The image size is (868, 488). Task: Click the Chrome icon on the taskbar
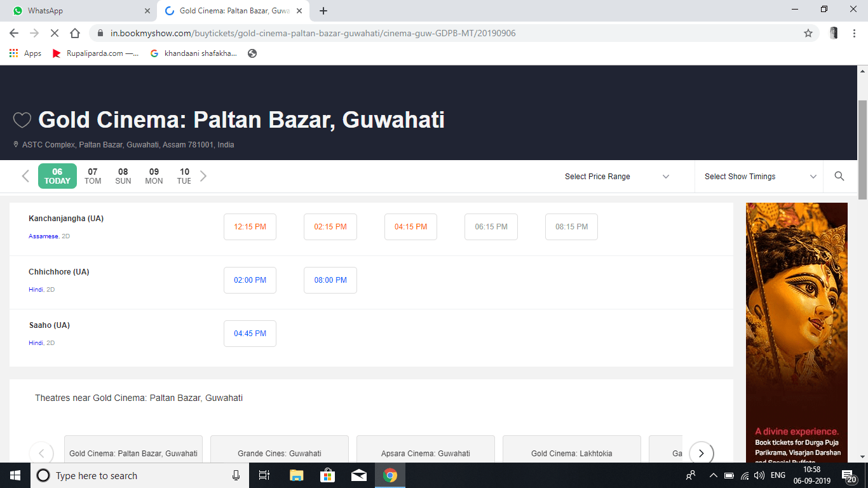pos(390,475)
